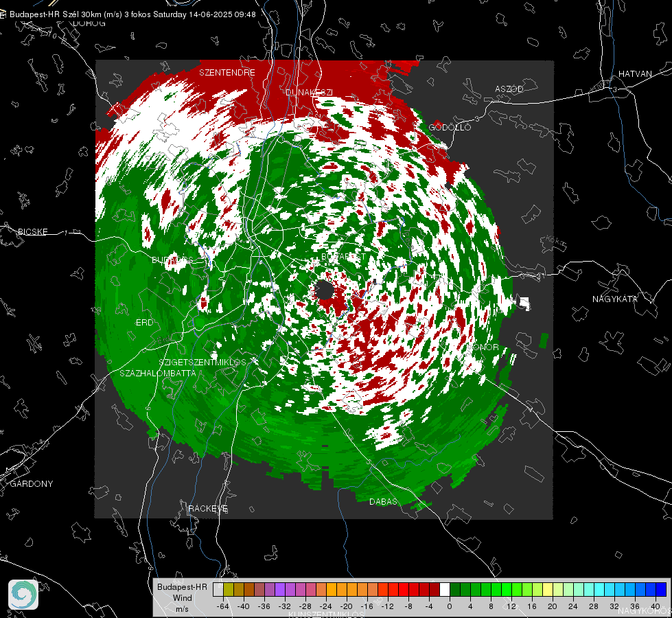Click the 'ASZOD' town label
The width and height of the screenshot is (672, 618).
[x=509, y=89]
